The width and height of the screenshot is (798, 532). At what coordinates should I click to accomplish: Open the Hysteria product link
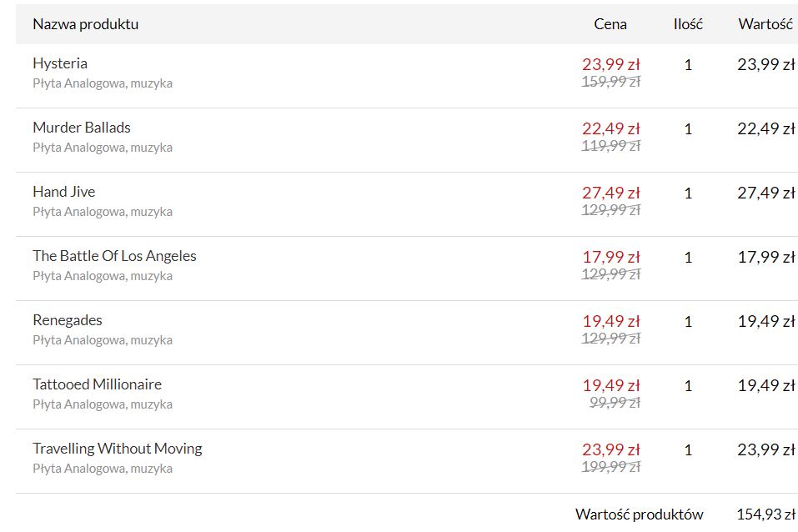pos(60,63)
